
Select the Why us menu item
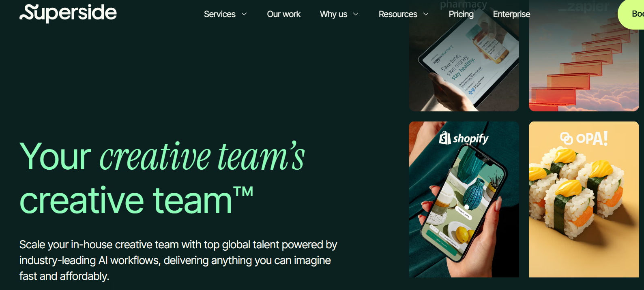tap(333, 14)
